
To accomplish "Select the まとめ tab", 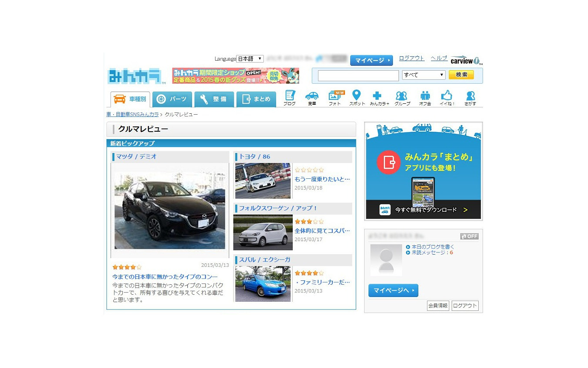I will pyautogui.click(x=256, y=99).
